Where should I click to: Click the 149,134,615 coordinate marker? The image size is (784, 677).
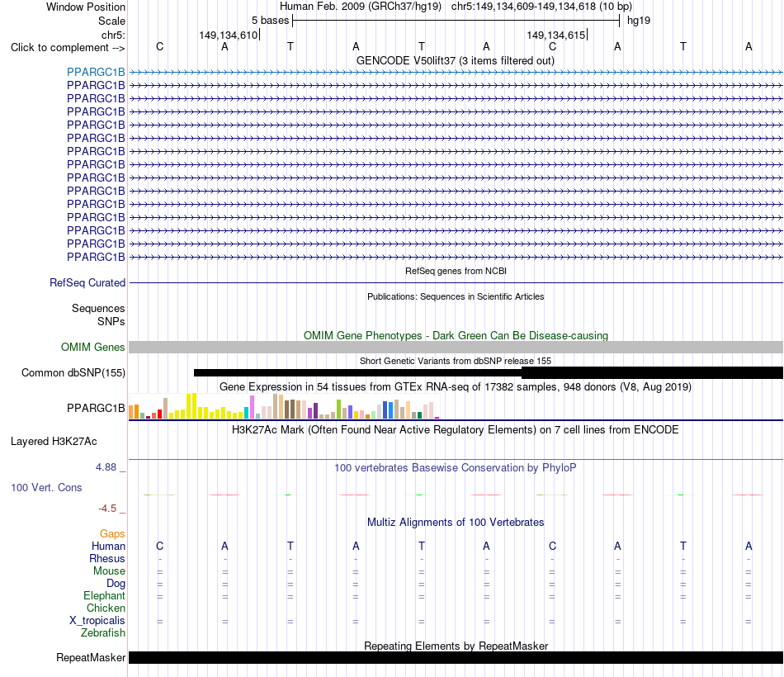click(x=556, y=35)
